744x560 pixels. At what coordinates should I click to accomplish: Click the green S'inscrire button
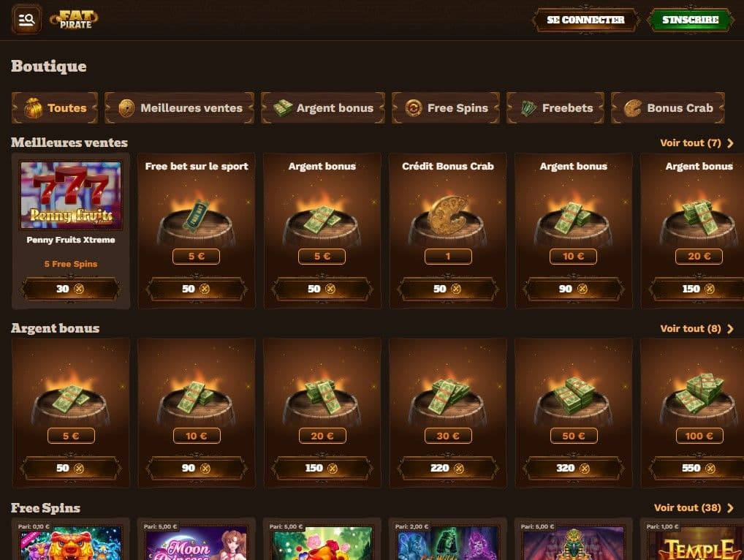(x=691, y=20)
